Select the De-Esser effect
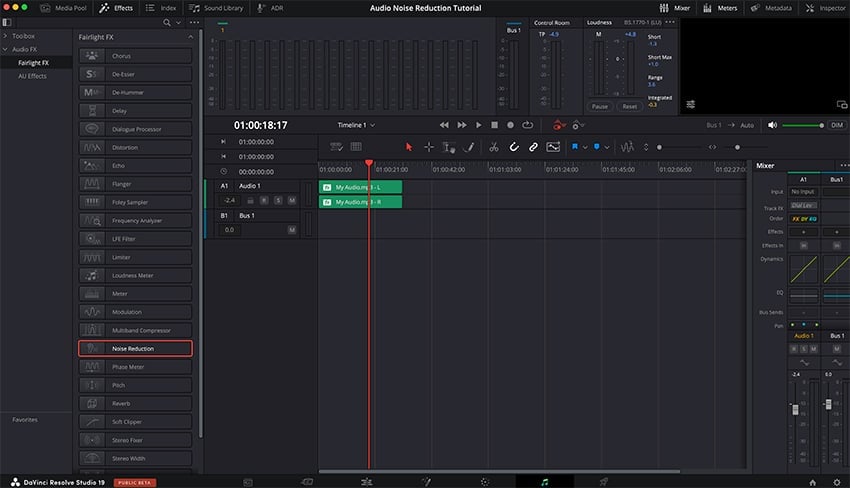 coord(136,74)
